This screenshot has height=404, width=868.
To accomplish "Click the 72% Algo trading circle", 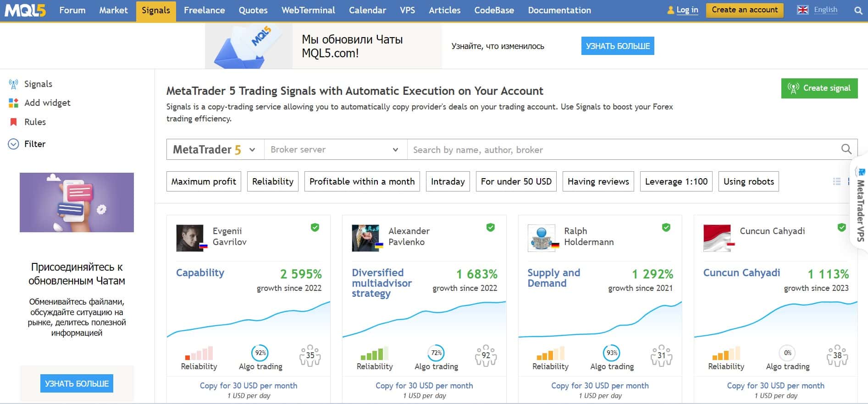I will point(436,353).
